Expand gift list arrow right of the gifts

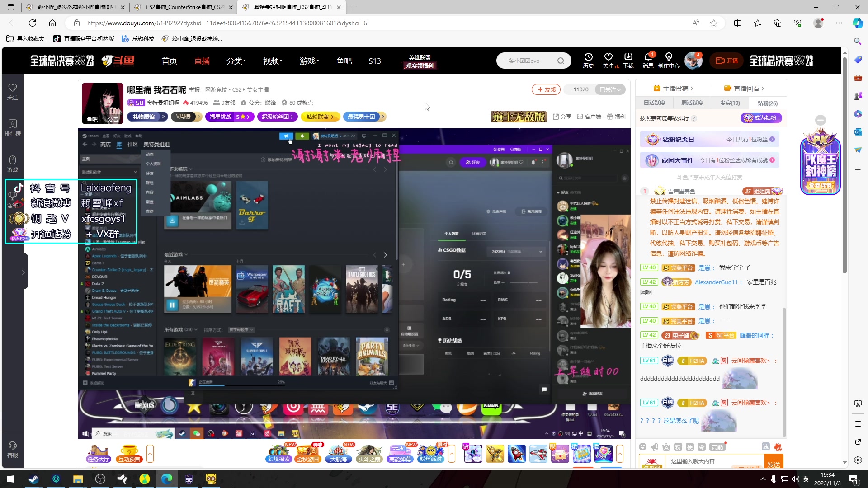click(x=620, y=454)
